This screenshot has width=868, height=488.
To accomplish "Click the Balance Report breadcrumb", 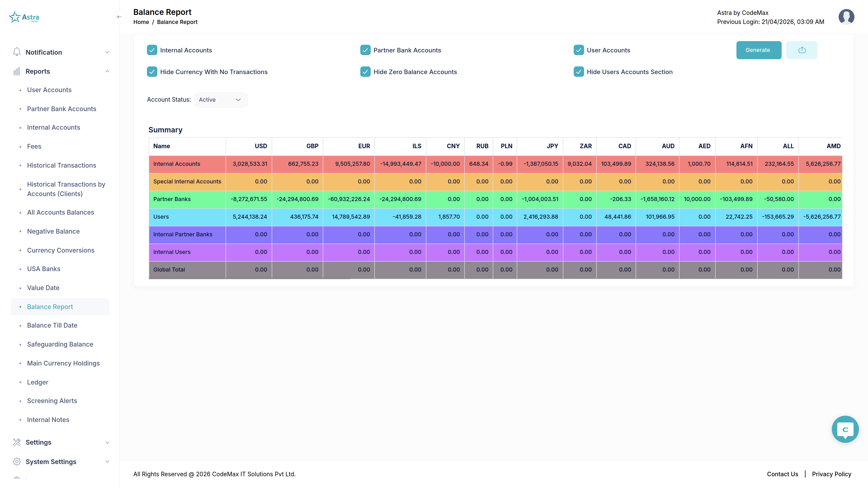I will tap(177, 22).
